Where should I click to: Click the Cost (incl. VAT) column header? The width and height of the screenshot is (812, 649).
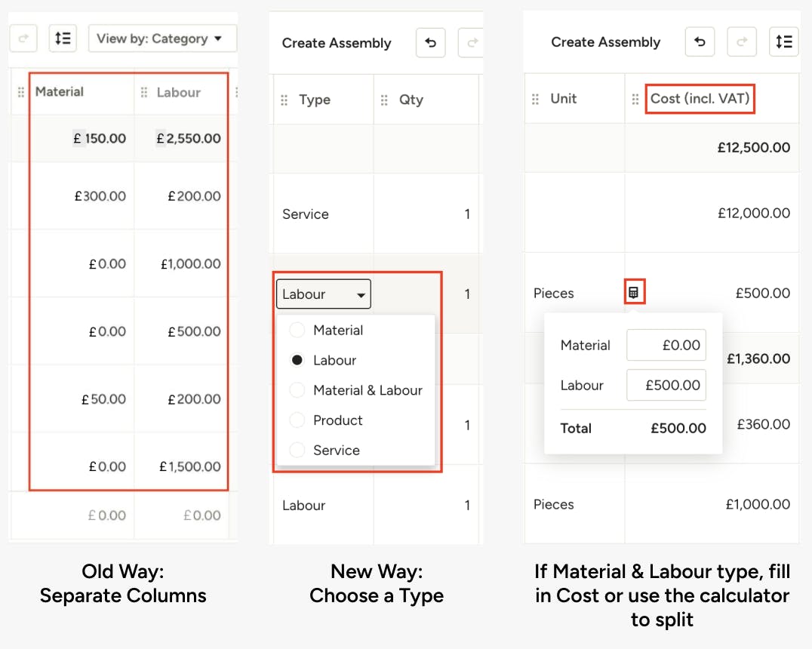(700, 98)
